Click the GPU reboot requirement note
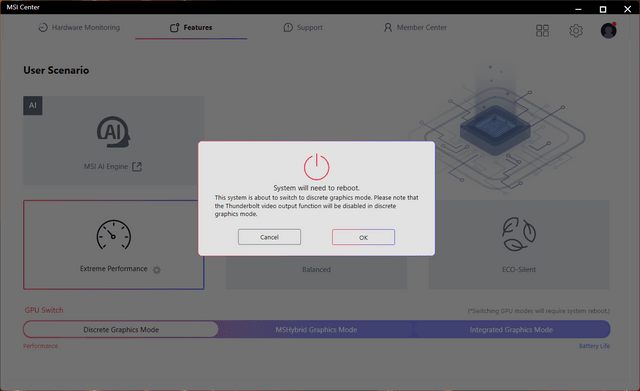The image size is (640, 391). (x=539, y=311)
